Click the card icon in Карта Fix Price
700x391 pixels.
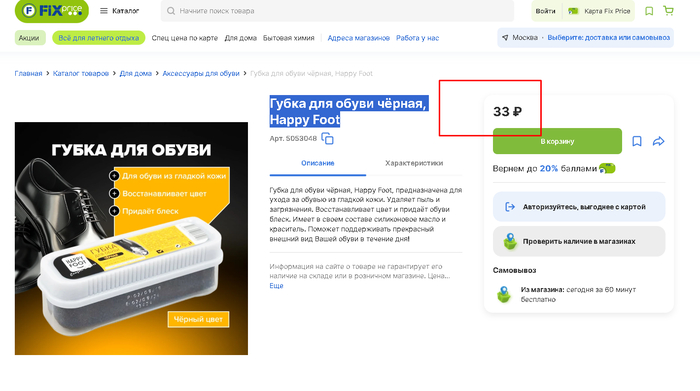coord(573,11)
